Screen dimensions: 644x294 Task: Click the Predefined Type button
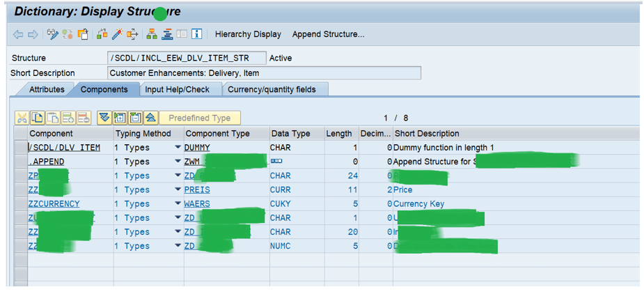[200, 118]
